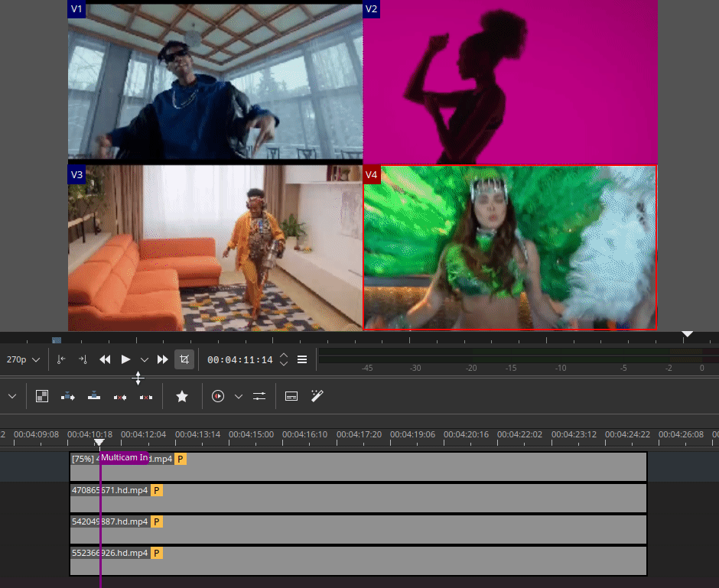719x588 pixels.
Task: Click the proxy P badge on 470865671.hd.mp4
Action: point(156,490)
